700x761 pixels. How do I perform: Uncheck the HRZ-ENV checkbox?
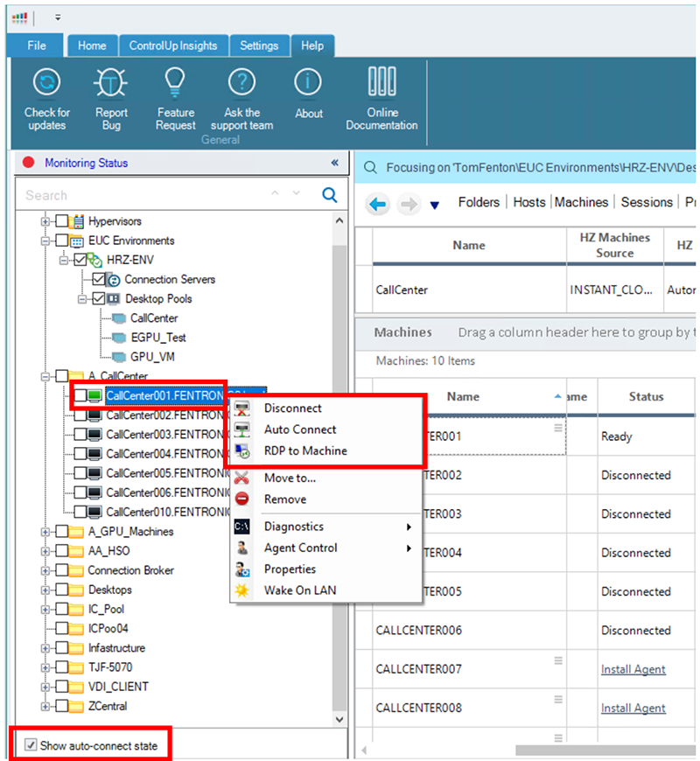80,260
